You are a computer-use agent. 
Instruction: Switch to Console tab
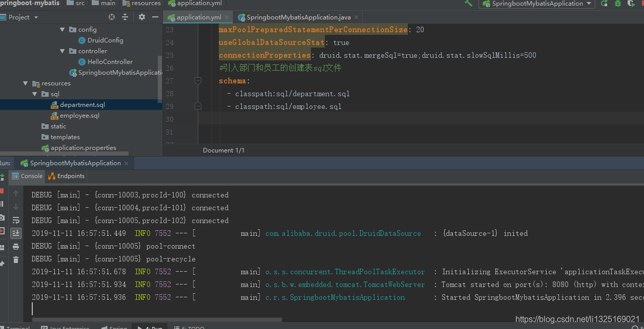tap(27, 176)
